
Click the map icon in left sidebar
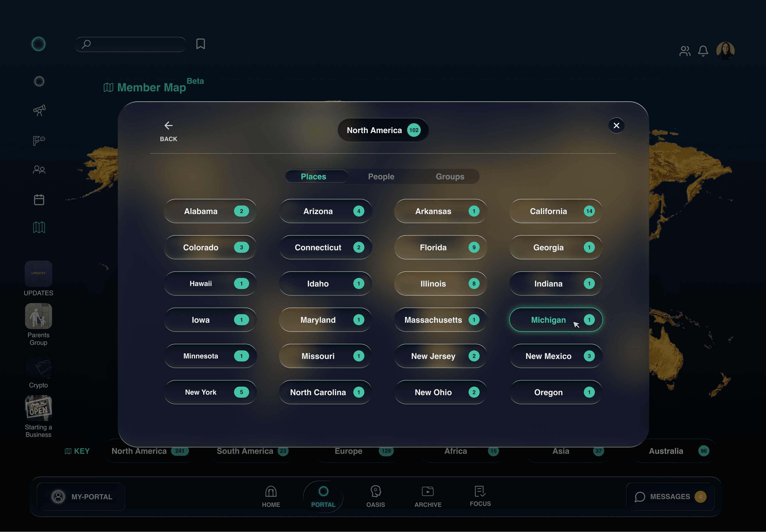pyautogui.click(x=39, y=227)
